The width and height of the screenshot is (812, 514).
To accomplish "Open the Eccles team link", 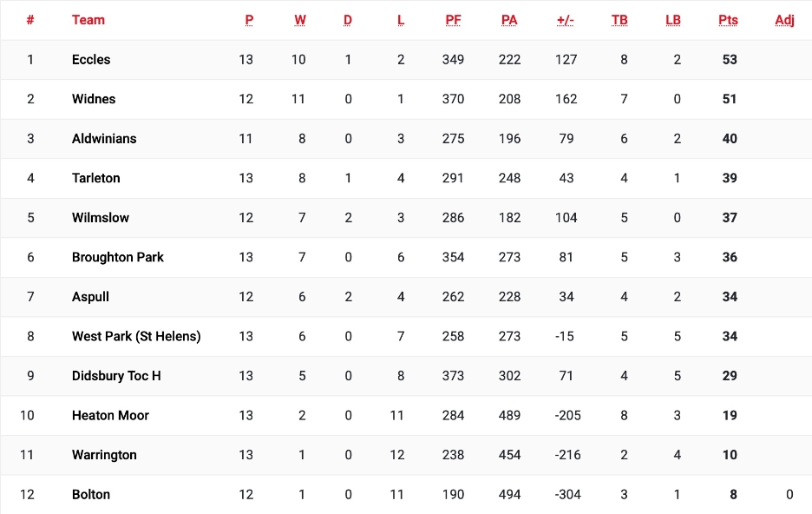I will [91, 60].
